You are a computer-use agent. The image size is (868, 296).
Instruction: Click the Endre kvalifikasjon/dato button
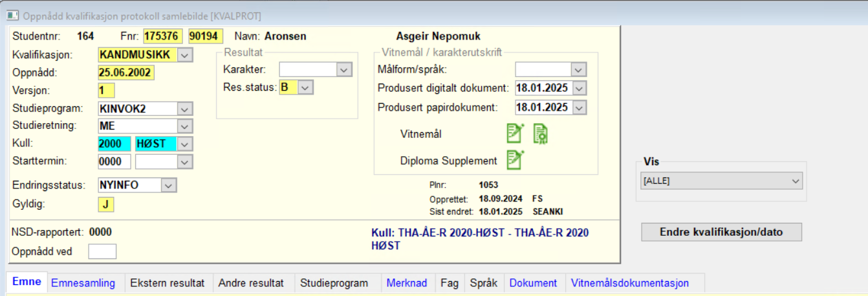tap(721, 232)
